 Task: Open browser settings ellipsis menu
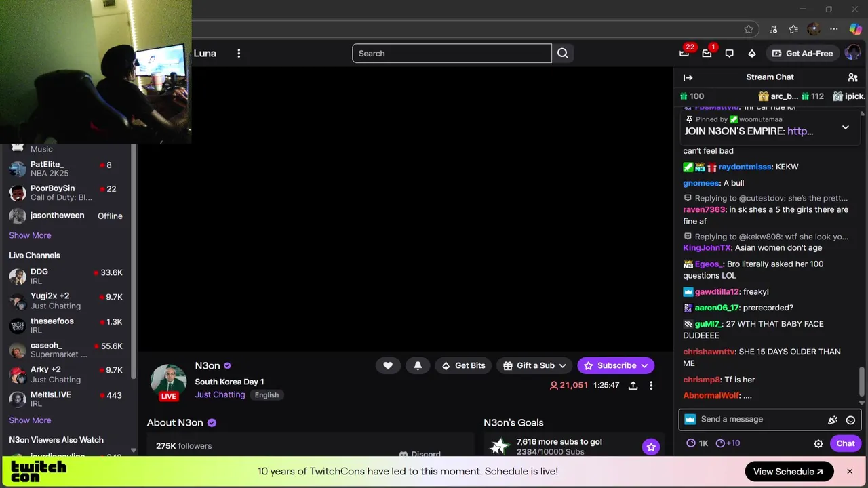834,29
